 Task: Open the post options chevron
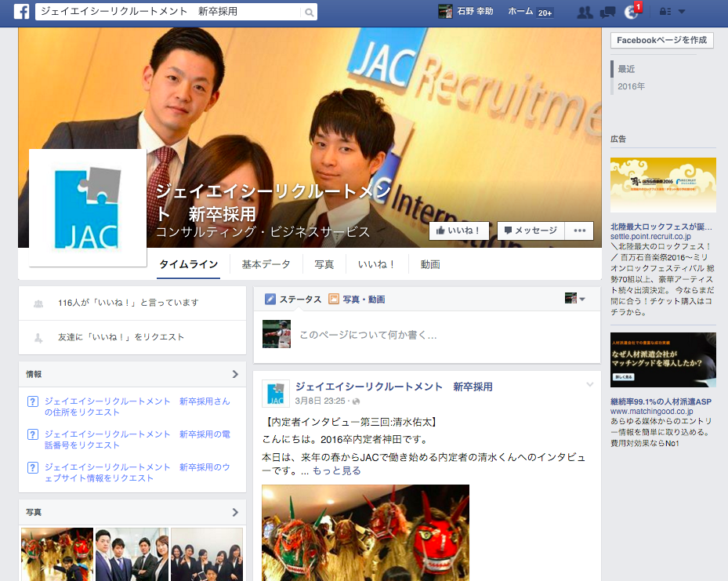click(589, 384)
